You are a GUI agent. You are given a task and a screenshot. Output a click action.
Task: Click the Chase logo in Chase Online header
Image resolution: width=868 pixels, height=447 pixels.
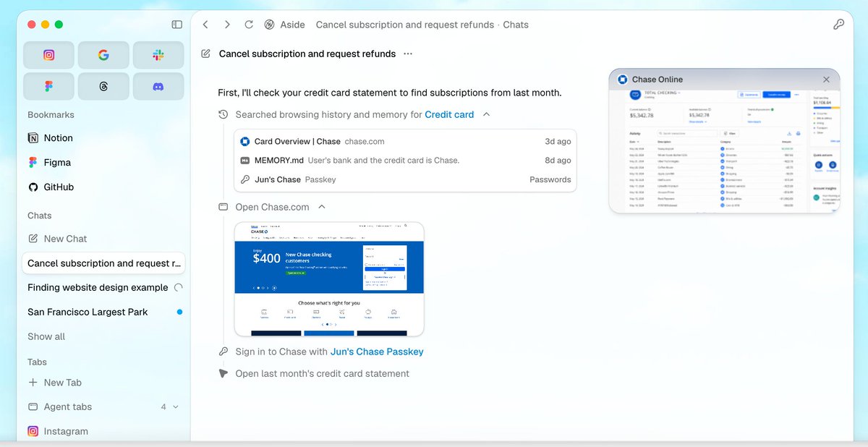[622, 80]
